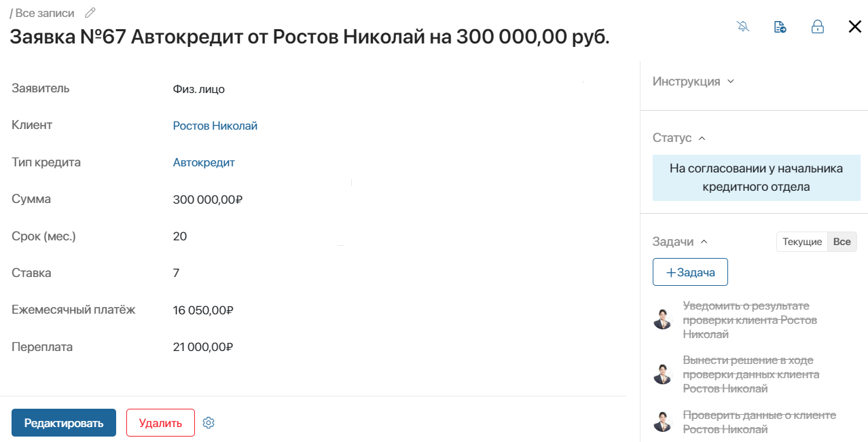Click the red Удалить button
Image resolution: width=868 pixels, height=442 pixels.
[x=160, y=423]
